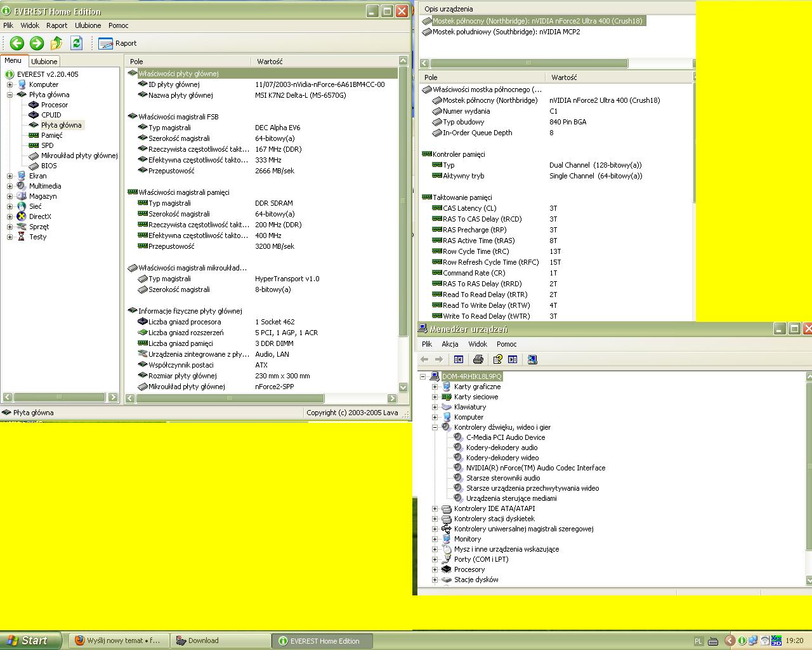Screen dimensions: 812x650
Task: Click the green Back arrow in EVEREST toolbar
Action: tap(17, 43)
